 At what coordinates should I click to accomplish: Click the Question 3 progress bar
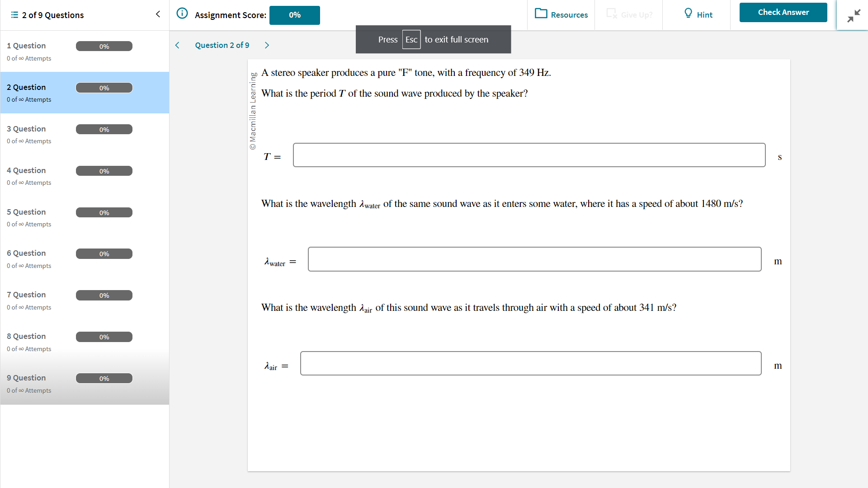[104, 130]
